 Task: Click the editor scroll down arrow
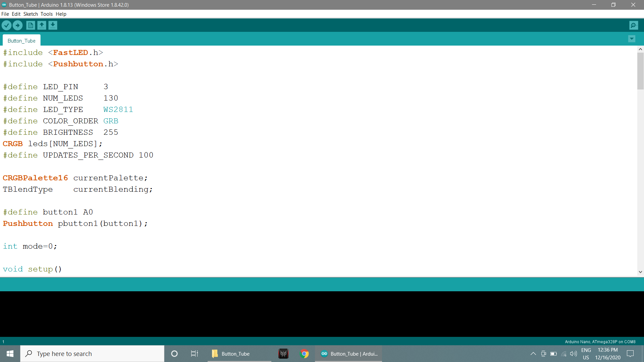click(x=640, y=272)
